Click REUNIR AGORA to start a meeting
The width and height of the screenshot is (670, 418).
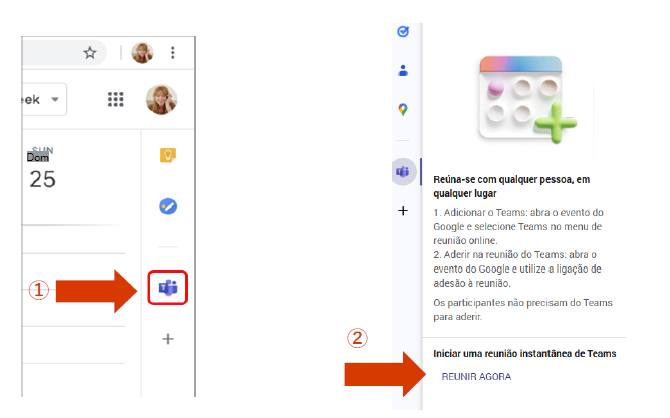(x=476, y=377)
